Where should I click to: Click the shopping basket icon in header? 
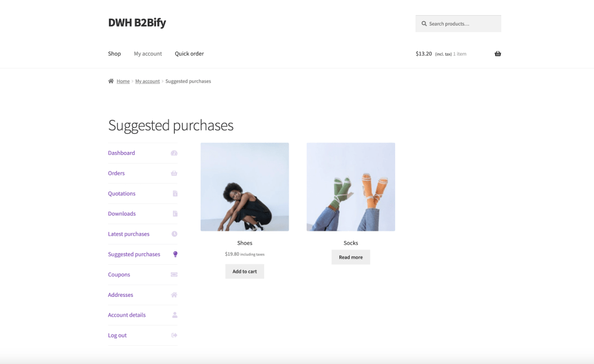(498, 54)
